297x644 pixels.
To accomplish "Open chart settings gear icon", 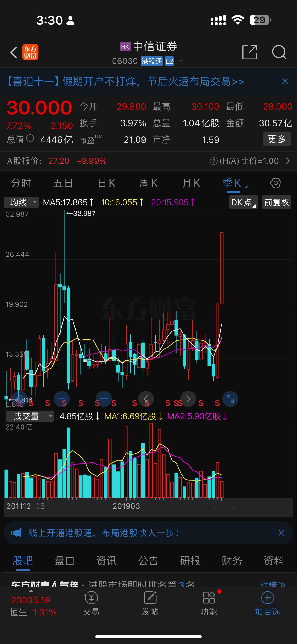I will click(x=276, y=183).
